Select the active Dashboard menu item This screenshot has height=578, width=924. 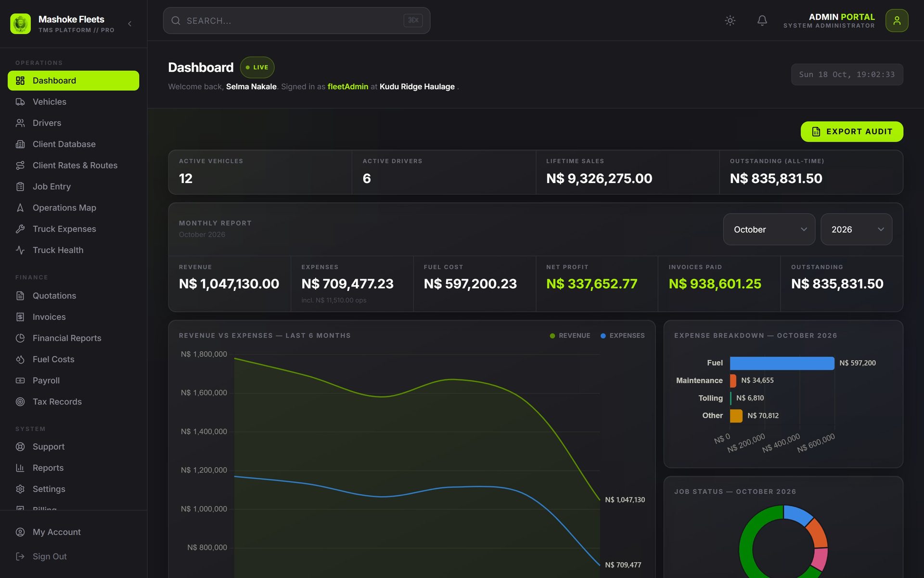[73, 80]
